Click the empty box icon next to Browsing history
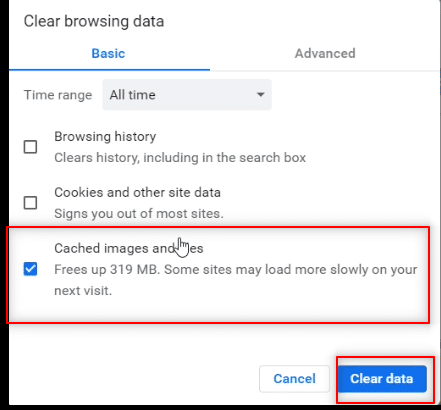Image resolution: width=441 pixels, height=410 pixels. point(30,147)
